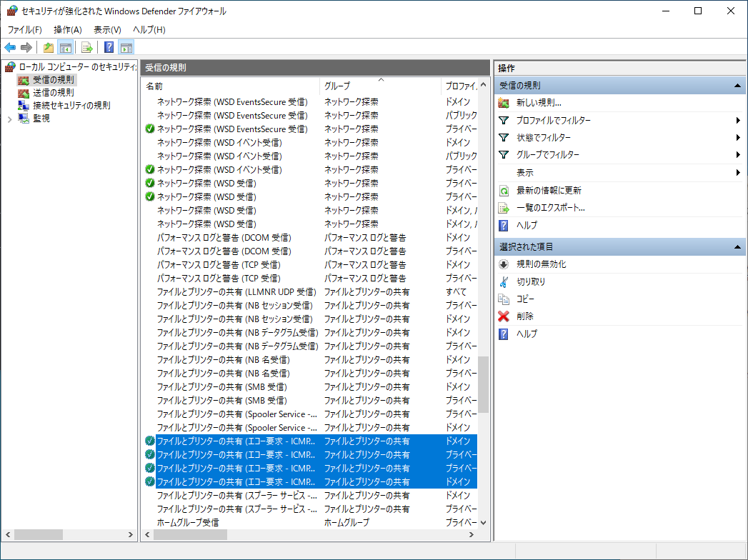Click the left arrow of the tree pane scrollbar
Viewport: 748px width, 560px height.
(x=8, y=535)
